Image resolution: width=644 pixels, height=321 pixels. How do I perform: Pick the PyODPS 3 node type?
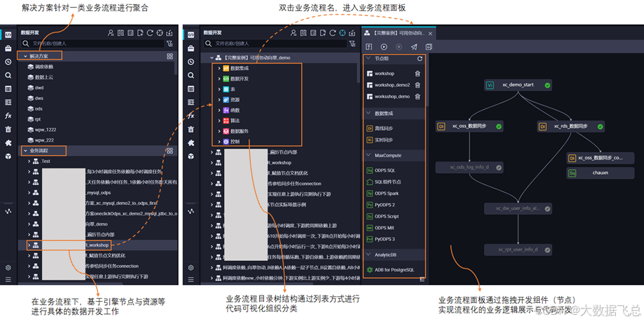coord(381,239)
